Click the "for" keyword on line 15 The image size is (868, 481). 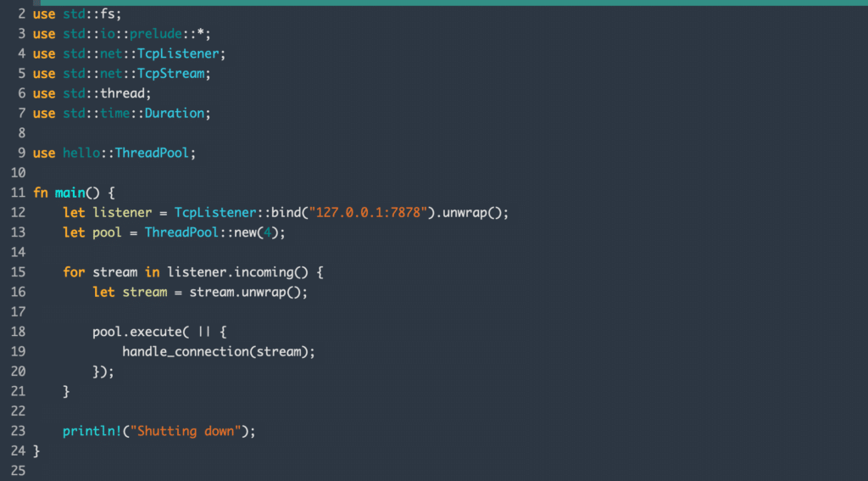coord(74,272)
